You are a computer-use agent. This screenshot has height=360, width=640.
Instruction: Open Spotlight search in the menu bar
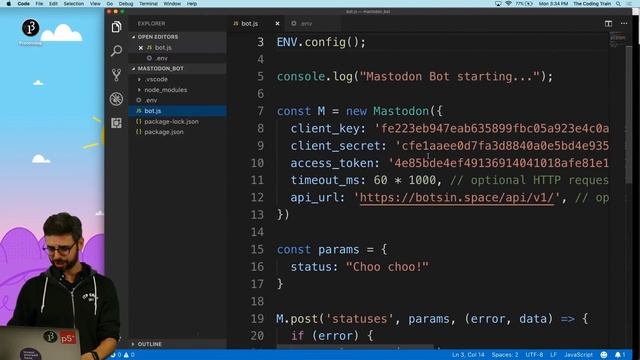tap(618, 4)
